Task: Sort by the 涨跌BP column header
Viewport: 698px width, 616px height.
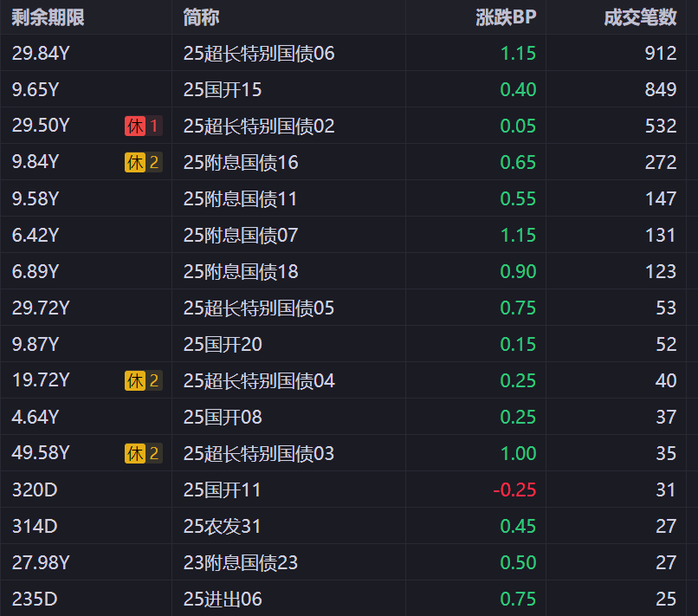Action: point(506,17)
